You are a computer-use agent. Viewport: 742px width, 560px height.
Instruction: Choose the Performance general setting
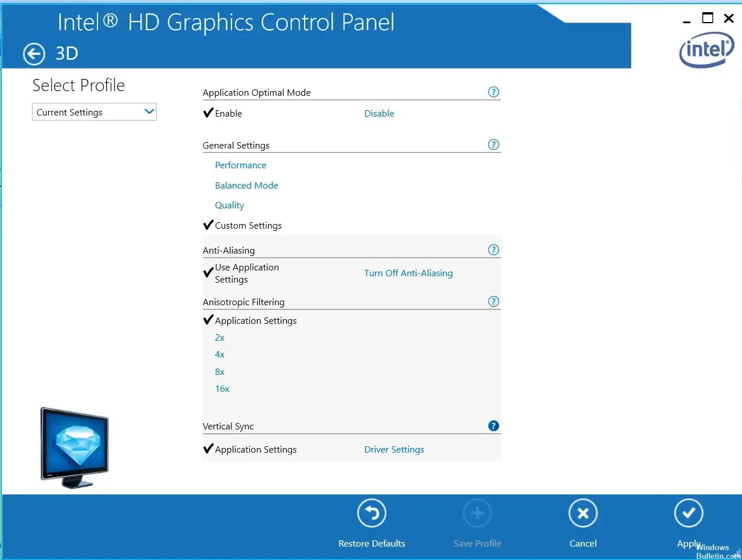point(240,165)
